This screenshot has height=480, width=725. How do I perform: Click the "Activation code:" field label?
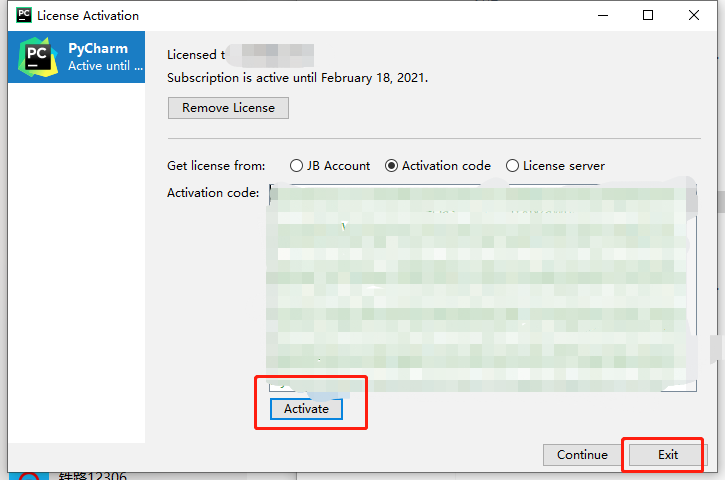tap(213, 192)
